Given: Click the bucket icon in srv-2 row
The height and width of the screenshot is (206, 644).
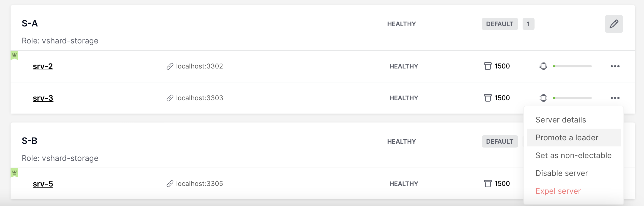Looking at the screenshot, I should (488, 66).
